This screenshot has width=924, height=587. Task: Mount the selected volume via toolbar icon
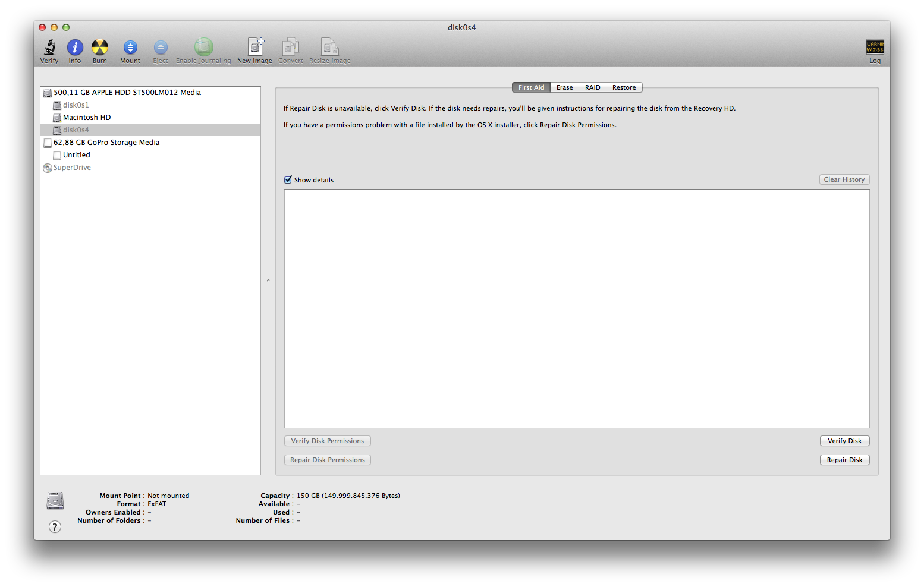130,47
